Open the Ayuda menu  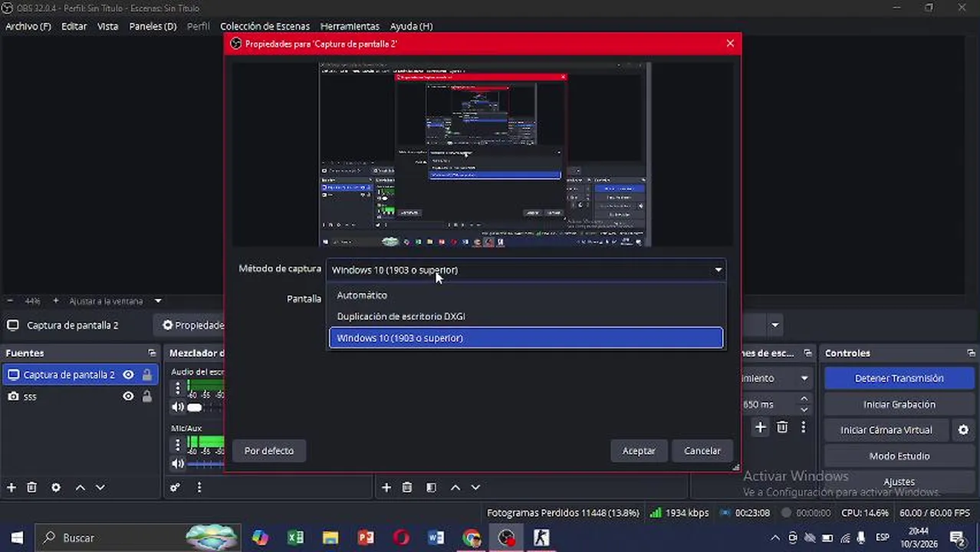click(x=411, y=26)
